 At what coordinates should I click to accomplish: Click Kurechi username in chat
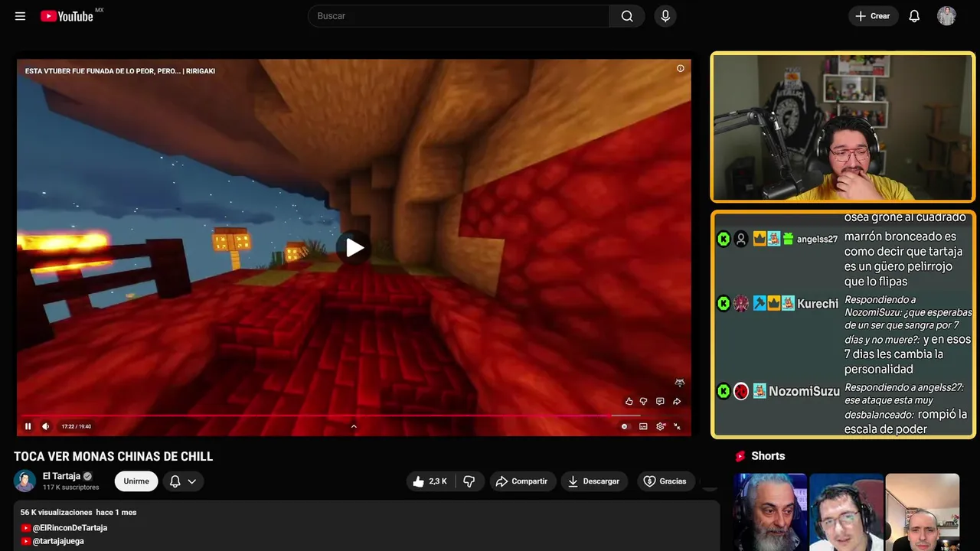[818, 304]
